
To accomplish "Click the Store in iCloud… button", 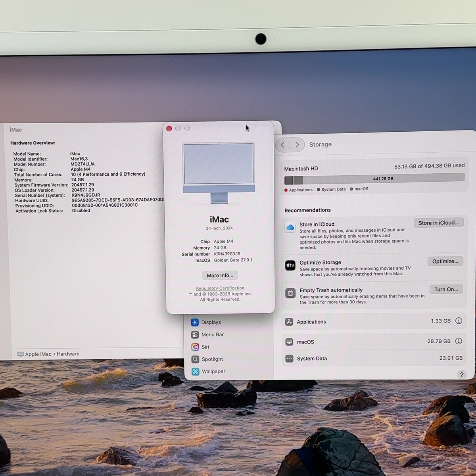I will pos(438,223).
